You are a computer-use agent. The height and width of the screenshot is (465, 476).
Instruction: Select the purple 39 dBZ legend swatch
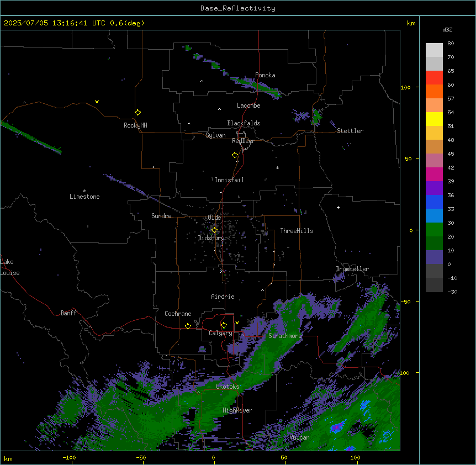click(x=434, y=188)
